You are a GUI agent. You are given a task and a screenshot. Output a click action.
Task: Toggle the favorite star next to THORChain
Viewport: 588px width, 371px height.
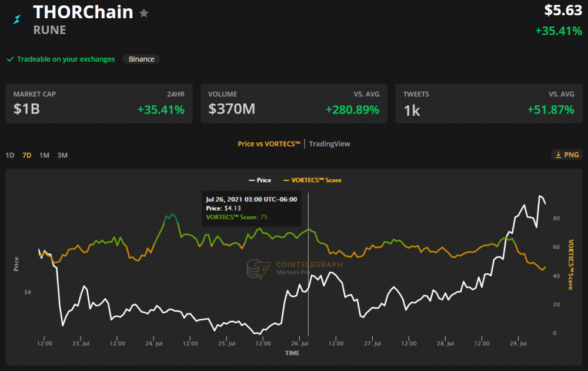(x=144, y=13)
